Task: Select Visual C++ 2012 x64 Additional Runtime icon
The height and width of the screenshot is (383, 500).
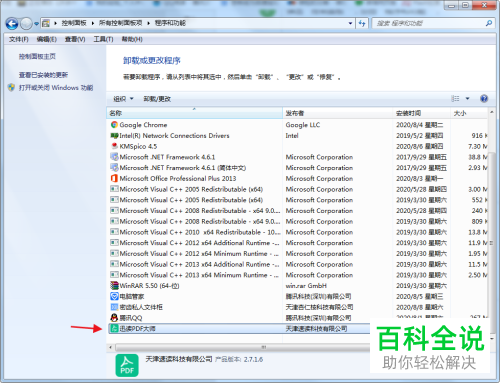Action: point(114,242)
